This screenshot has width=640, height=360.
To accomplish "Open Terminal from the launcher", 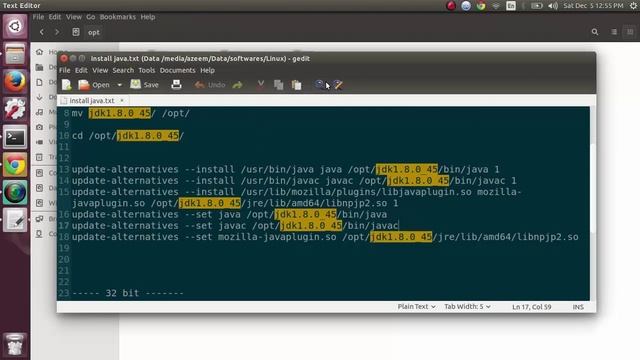I will pos(15,137).
